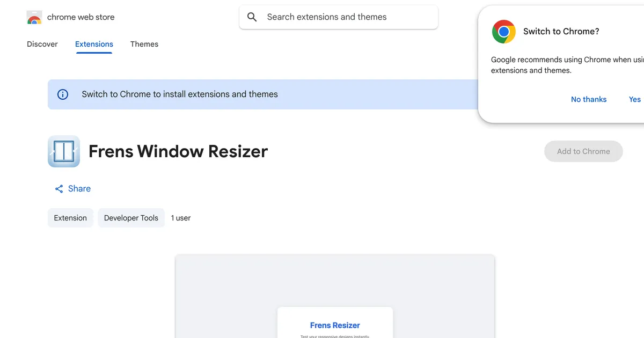
Task: Select the search magnifier icon
Action: (x=252, y=17)
